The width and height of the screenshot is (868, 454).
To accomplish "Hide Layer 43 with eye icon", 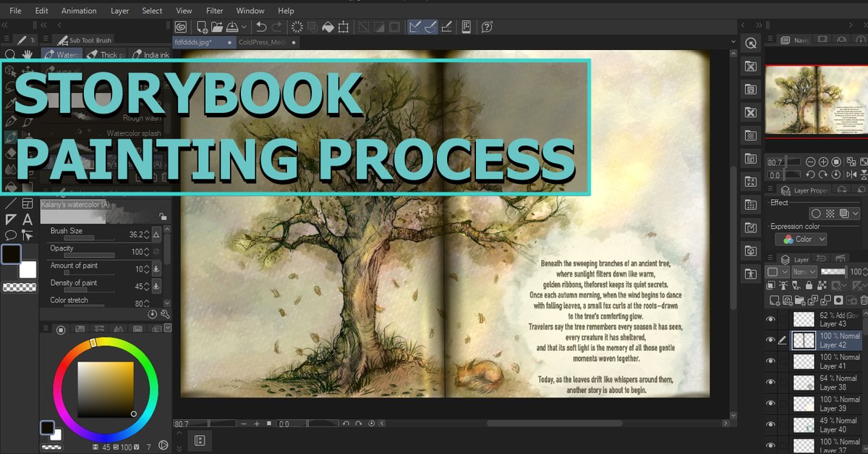I will [x=770, y=319].
